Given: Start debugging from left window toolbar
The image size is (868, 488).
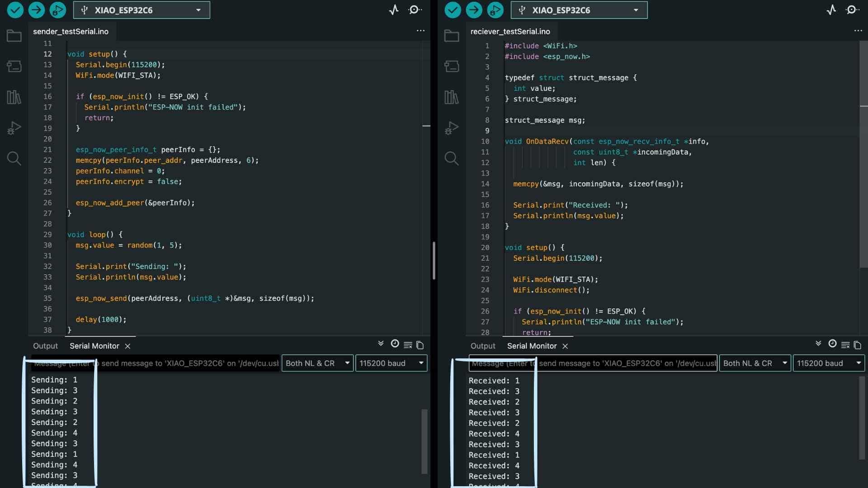Looking at the screenshot, I should point(57,10).
